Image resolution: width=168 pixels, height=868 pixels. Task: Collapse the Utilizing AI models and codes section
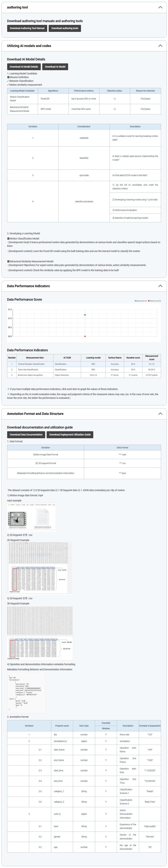[x=160, y=46]
